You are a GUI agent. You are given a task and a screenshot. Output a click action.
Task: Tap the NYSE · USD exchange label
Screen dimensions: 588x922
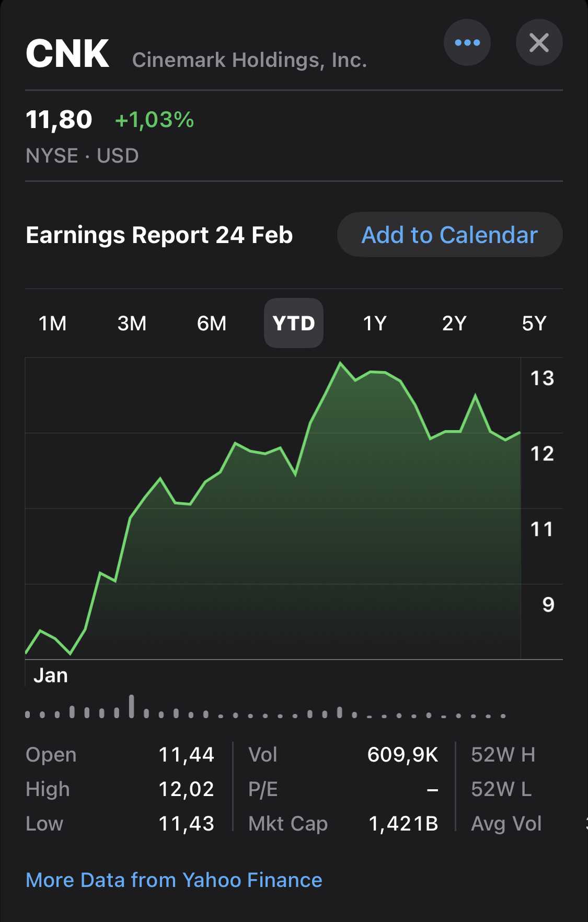[x=82, y=156]
